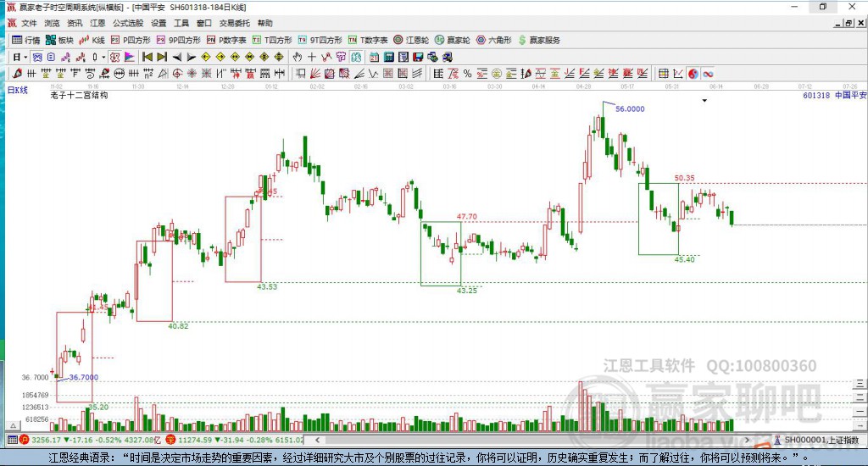Select the hand pan tool
The height and width of the screenshot is (466, 868).
pos(298,57)
